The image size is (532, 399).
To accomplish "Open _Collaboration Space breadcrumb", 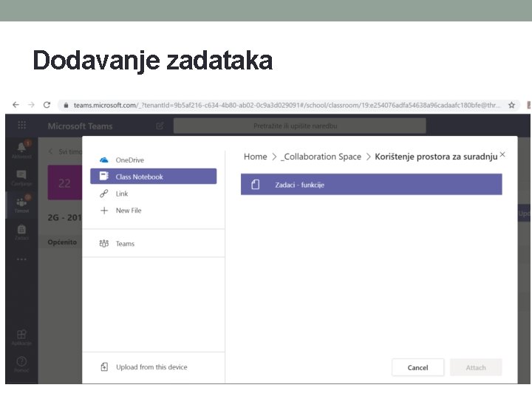I will 321,157.
